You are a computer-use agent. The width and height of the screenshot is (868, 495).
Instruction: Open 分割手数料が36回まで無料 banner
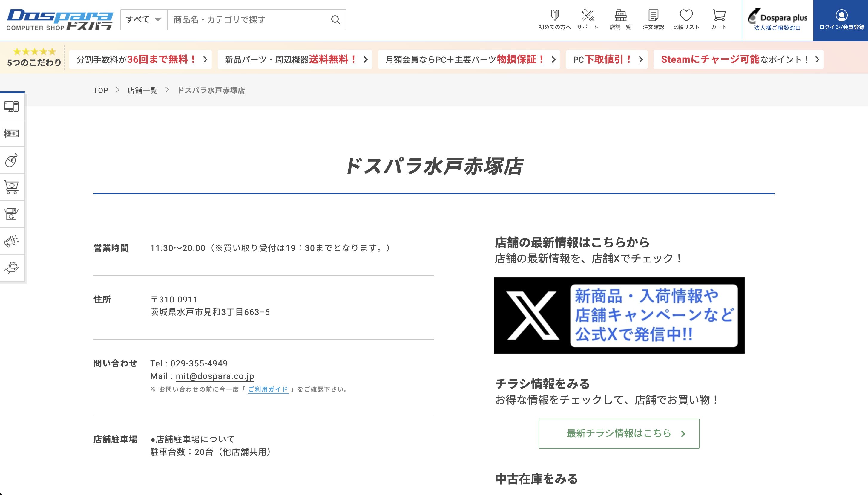click(140, 59)
